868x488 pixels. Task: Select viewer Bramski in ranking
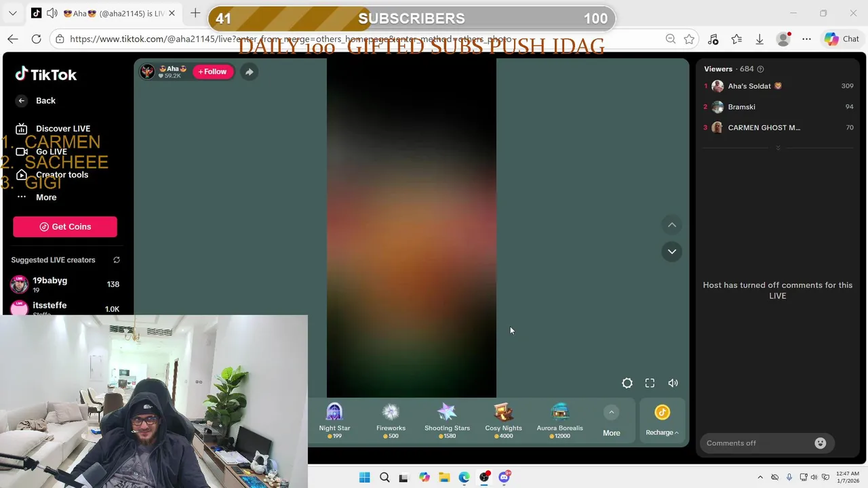point(778,107)
